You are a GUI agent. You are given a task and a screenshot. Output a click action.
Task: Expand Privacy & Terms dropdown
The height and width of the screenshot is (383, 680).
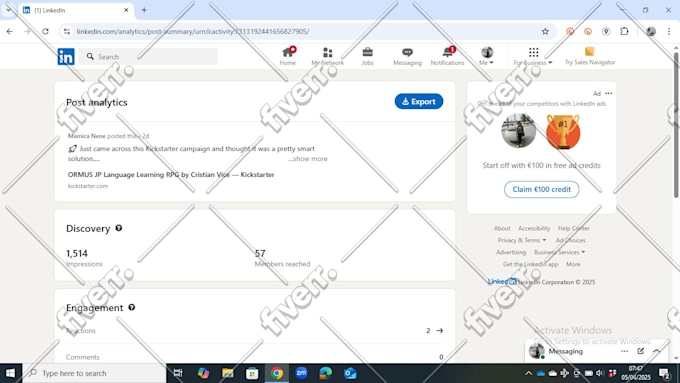tap(522, 240)
